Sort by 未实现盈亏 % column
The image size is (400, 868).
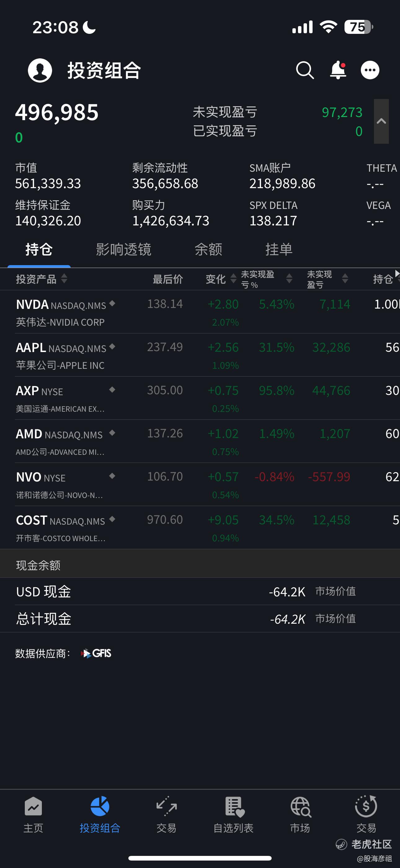pyautogui.click(x=266, y=279)
